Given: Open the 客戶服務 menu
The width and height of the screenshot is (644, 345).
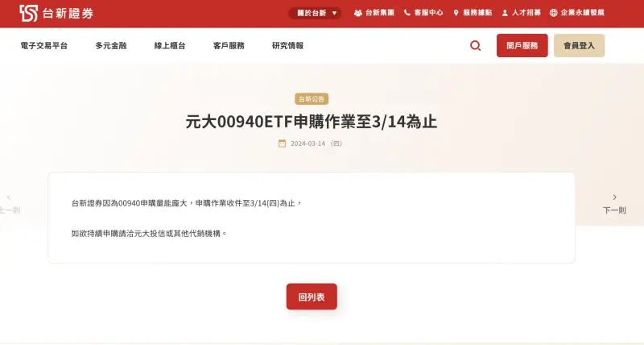Looking at the screenshot, I should tap(229, 46).
